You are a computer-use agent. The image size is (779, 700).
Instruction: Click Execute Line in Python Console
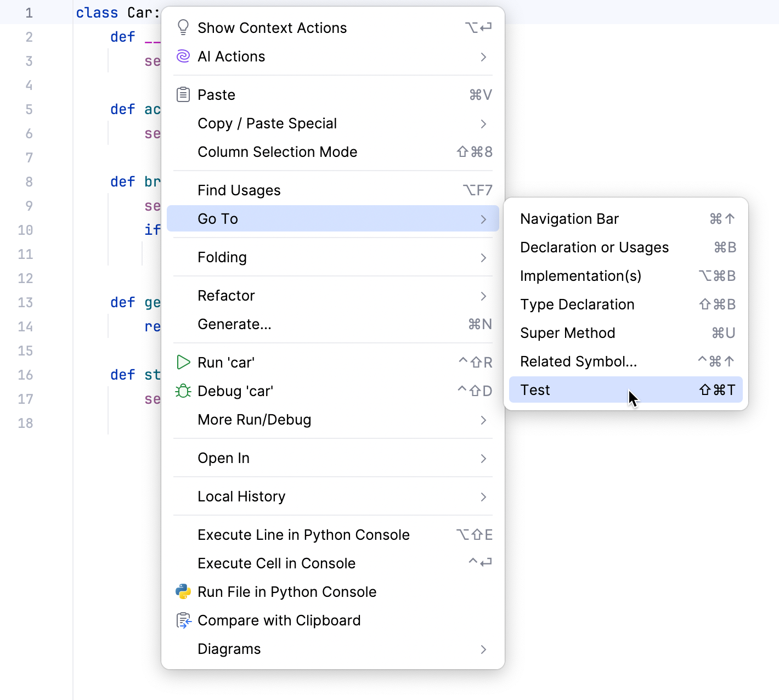click(x=303, y=534)
